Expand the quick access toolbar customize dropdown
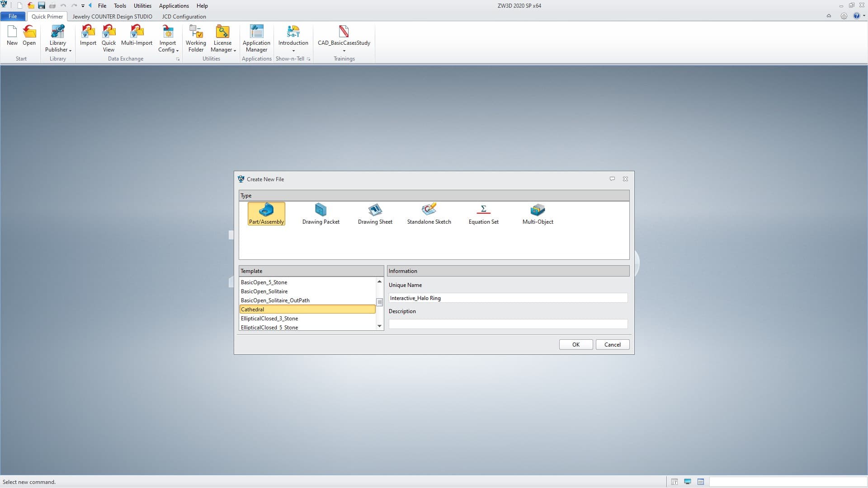The height and width of the screenshot is (488, 868). pyautogui.click(x=83, y=6)
